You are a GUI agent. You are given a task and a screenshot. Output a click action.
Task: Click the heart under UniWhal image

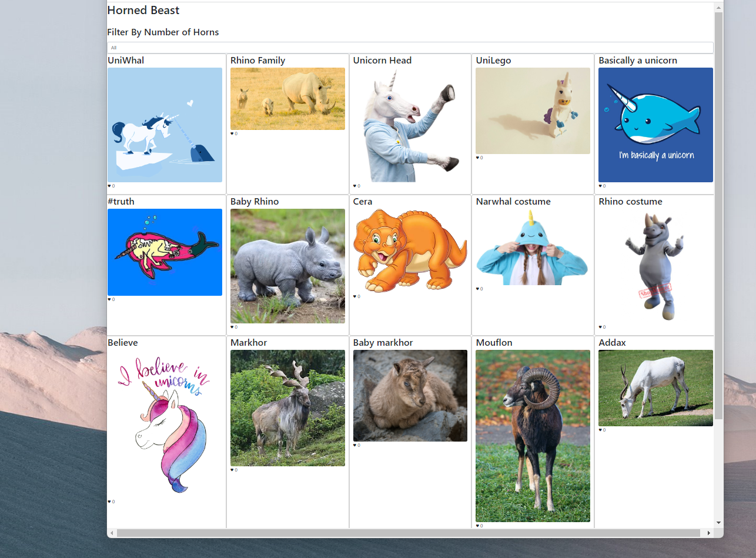click(x=109, y=186)
